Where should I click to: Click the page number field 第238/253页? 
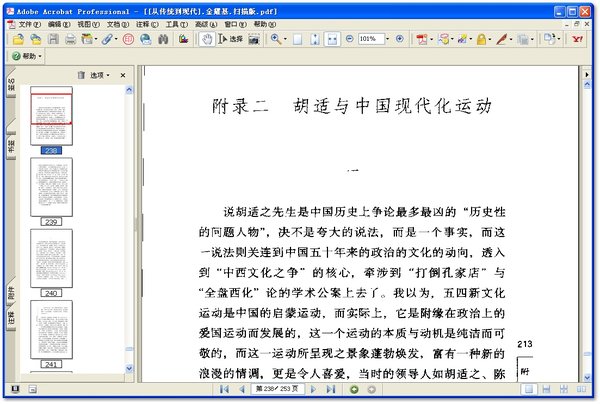pyautogui.click(x=277, y=389)
